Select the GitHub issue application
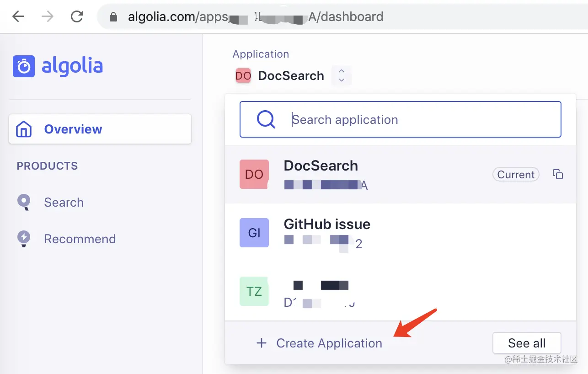This screenshot has width=588, height=374. (400, 233)
